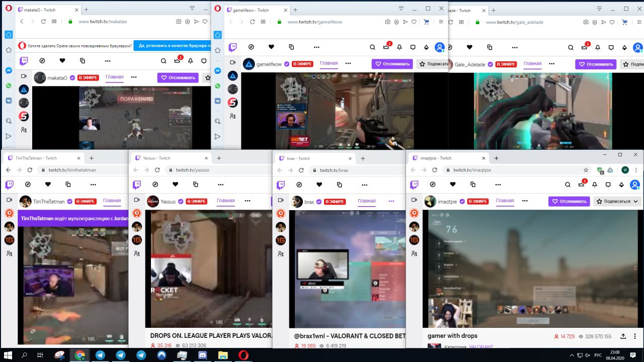
Task: Open Get Bits icon in imaqtpie window
Action: (x=622, y=185)
